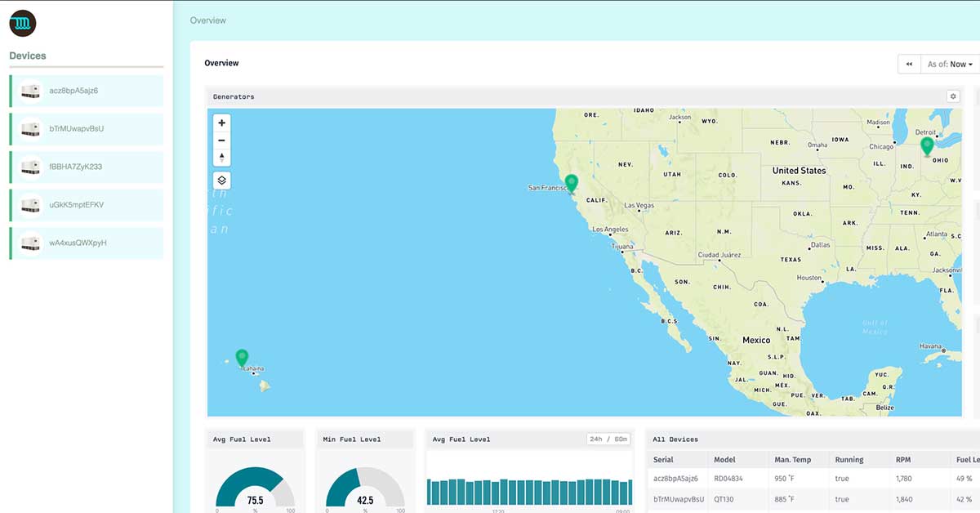Click the generator icon beside acz8bpA5ajz6
Viewport: 980px width, 513px height.
tap(30, 91)
